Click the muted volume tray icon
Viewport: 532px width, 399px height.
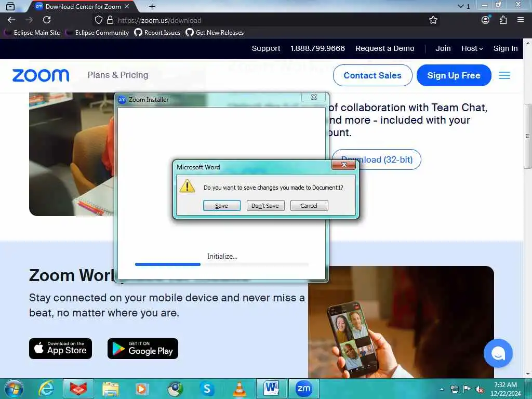pyautogui.click(x=480, y=389)
